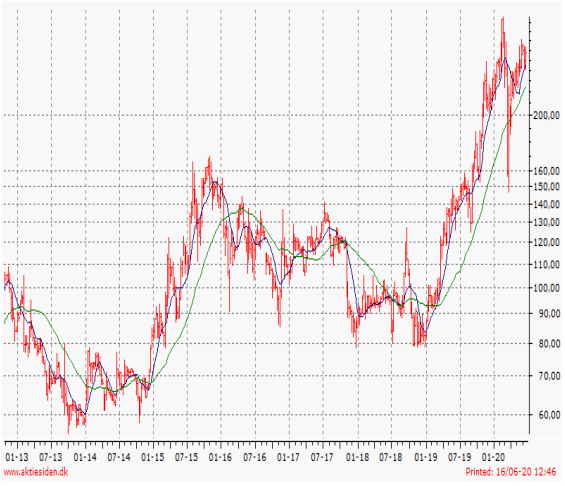565x486 pixels.
Task: Select the 01-19 date label
Action: point(426,458)
